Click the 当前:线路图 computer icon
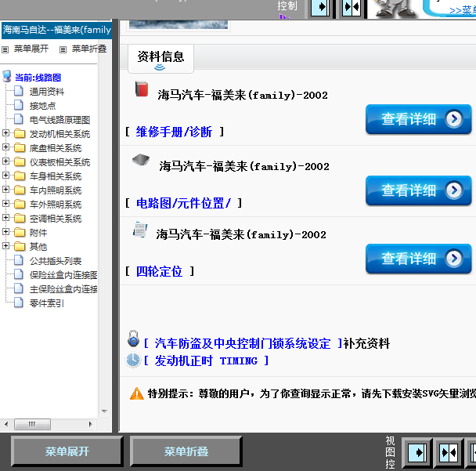 (7, 76)
